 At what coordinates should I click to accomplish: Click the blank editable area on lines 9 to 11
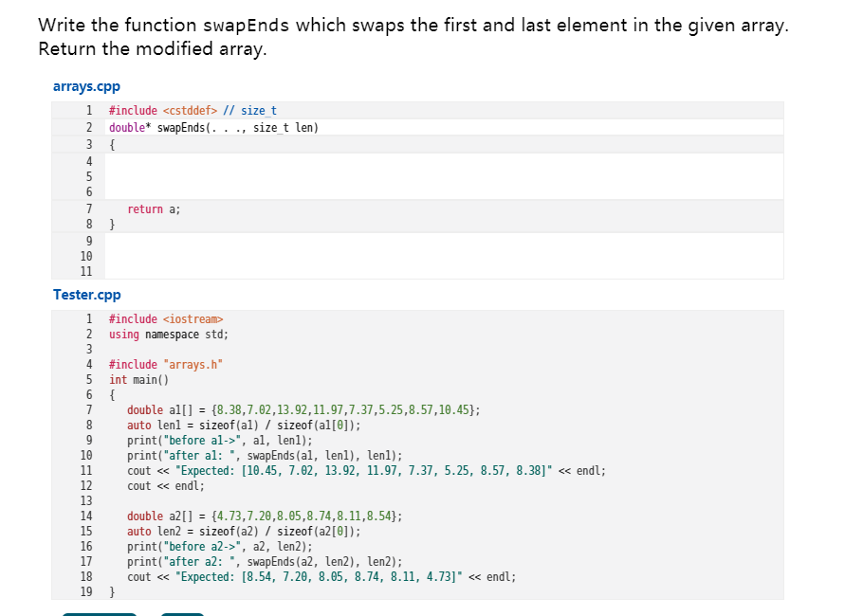click(444, 256)
